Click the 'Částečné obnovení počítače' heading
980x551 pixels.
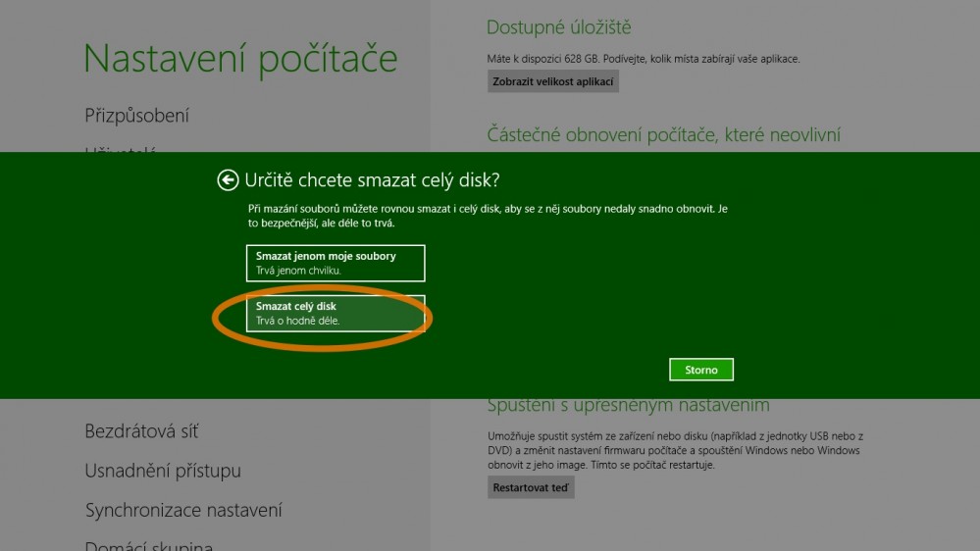(663, 134)
